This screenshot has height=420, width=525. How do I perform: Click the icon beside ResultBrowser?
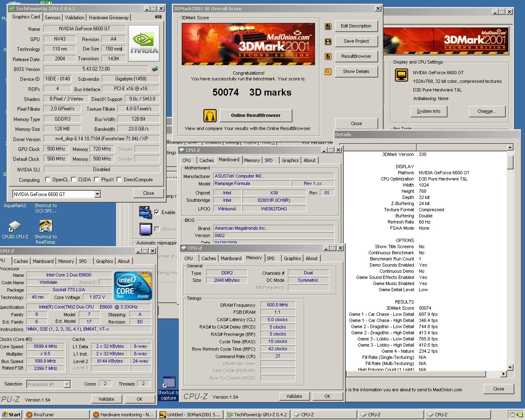[328, 57]
